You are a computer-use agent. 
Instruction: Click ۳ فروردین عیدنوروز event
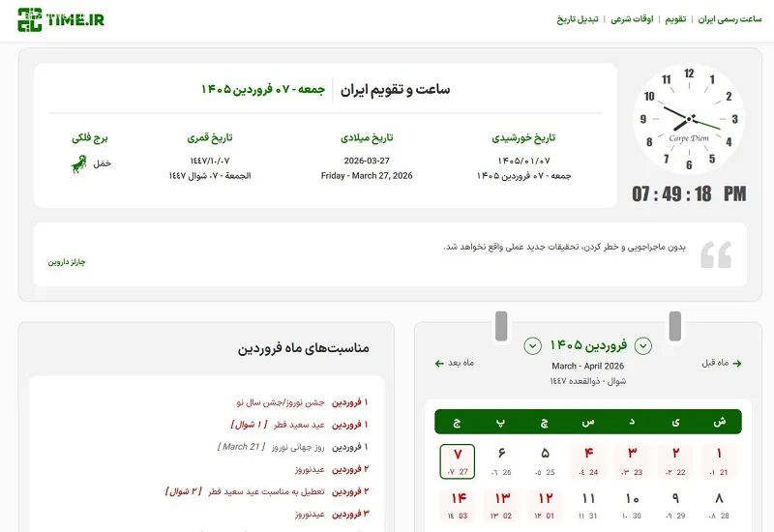[332, 515]
